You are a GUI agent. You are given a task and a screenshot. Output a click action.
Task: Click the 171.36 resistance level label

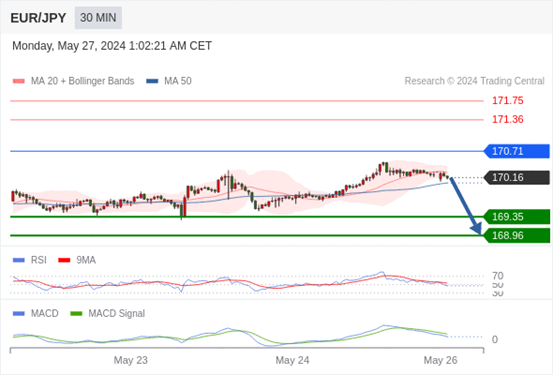coord(508,119)
